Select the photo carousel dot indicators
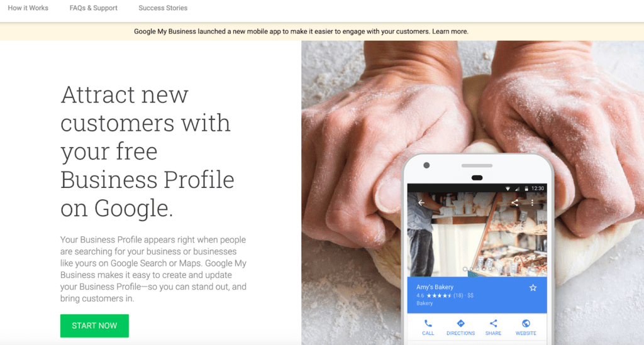This screenshot has width=644, height=345. (x=477, y=269)
